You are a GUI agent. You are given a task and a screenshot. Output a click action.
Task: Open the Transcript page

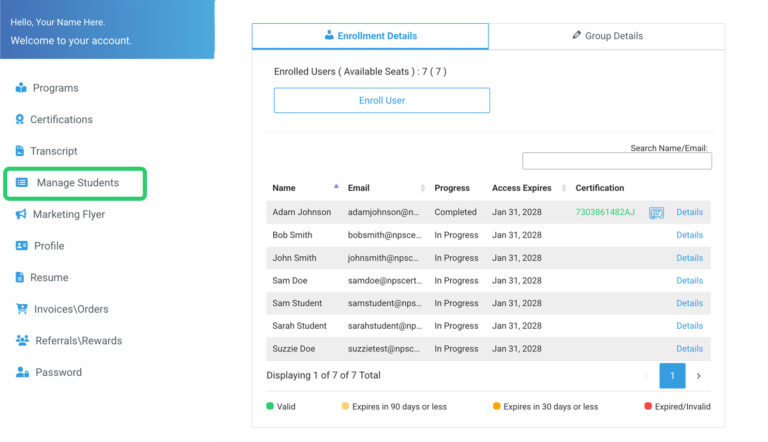[54, 151]
